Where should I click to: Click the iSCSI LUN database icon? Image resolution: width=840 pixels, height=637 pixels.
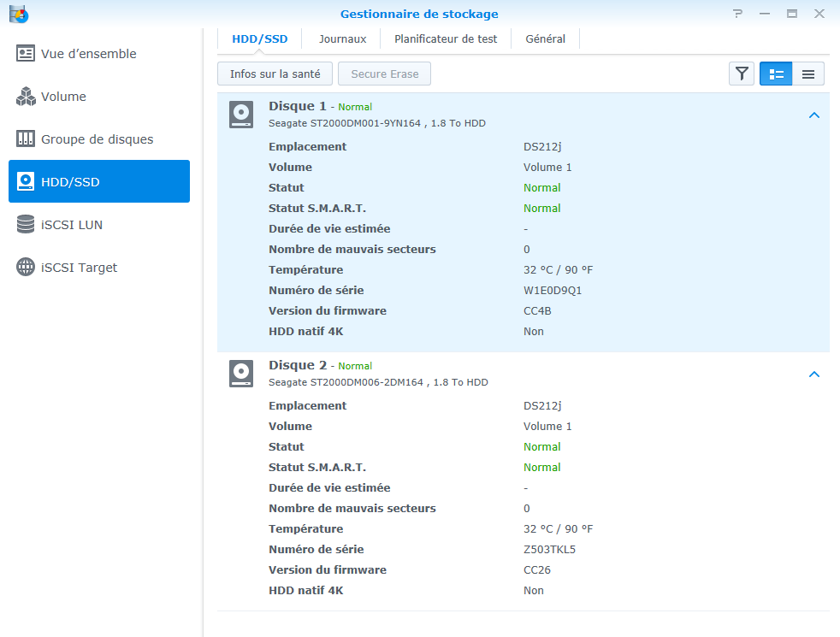click(x=26, y=225)
